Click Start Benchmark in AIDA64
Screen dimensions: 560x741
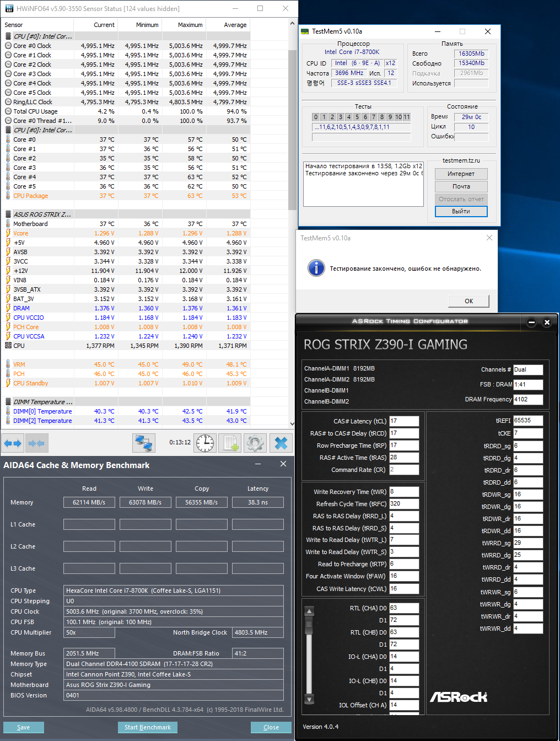(148, 727)
